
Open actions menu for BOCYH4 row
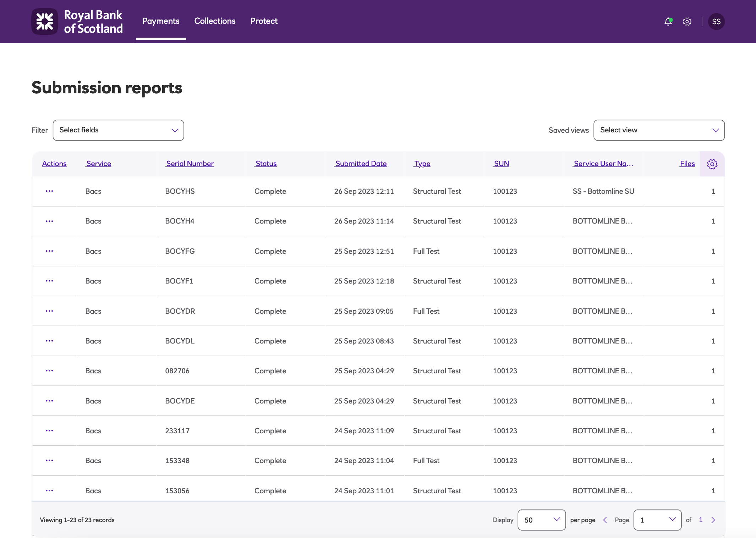(49, 221)
